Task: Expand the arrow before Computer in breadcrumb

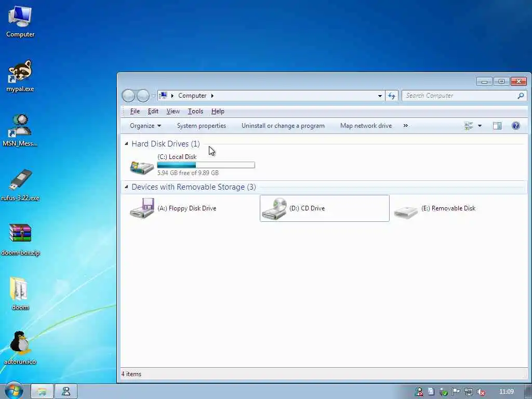Action: tap(172, 96)
